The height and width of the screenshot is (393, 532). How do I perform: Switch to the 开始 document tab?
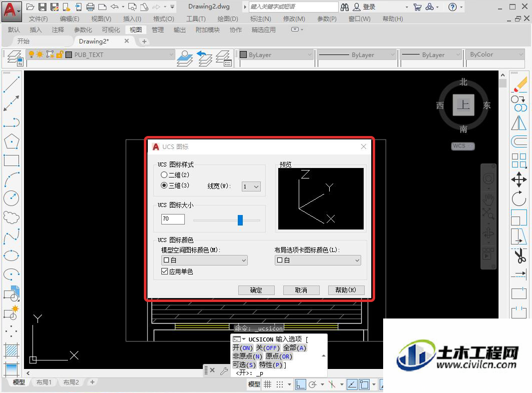(x=23, y=41)
